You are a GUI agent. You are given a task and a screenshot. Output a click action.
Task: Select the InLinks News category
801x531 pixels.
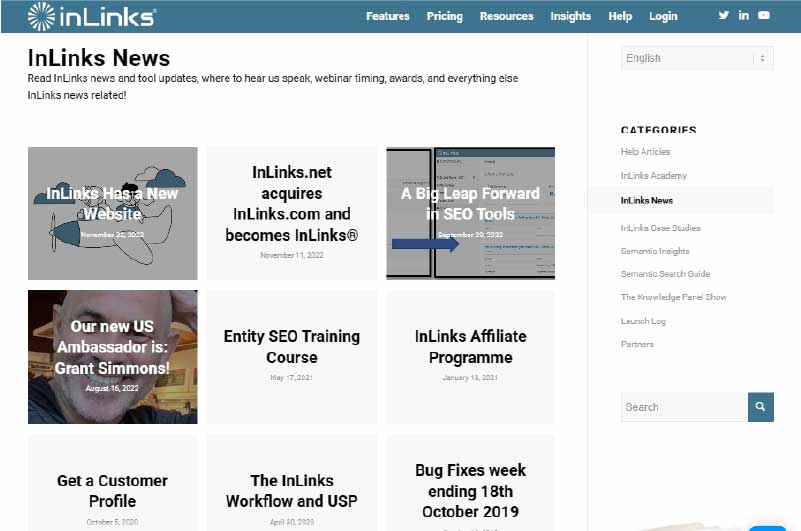[x=647, y=200]
